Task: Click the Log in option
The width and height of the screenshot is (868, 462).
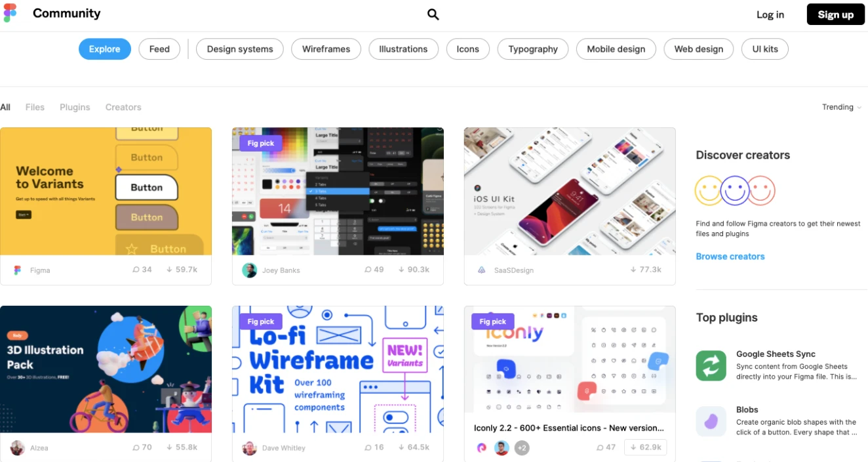Action: point(770,14)
